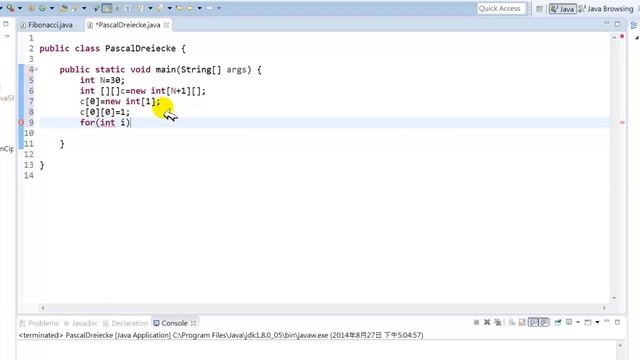Open Display Selected Console dropdown arrow
This screenshot has height=360, width=640.
click(578, 322)
